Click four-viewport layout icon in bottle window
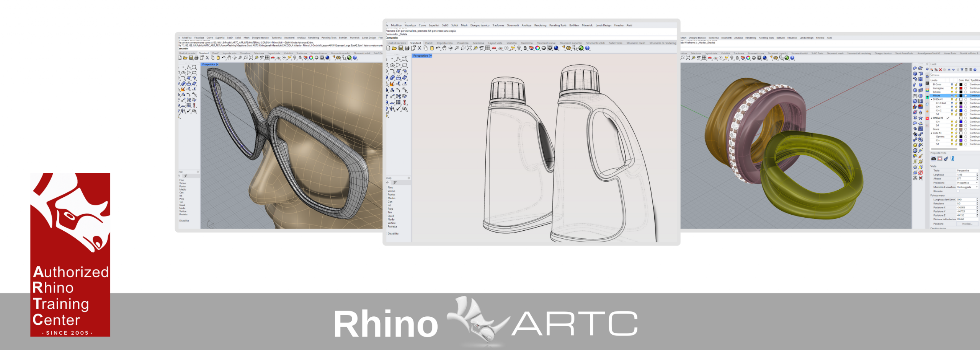 pyautogui.click(x=488, y=48)
